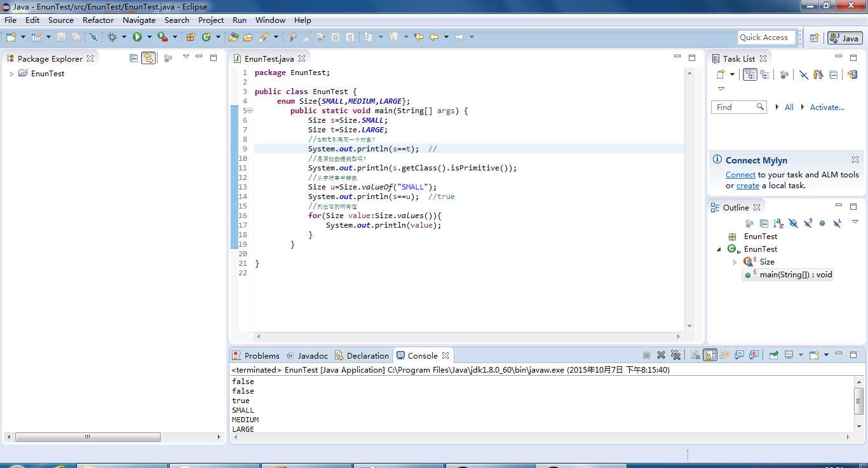Open the Refactor menu

pos(98,20)
